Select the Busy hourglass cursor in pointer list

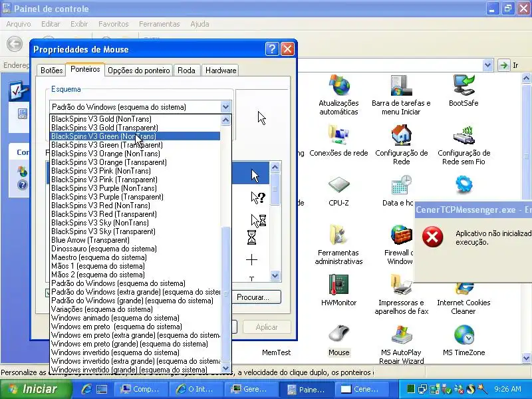pyautogui.click(x=251, y=237)
